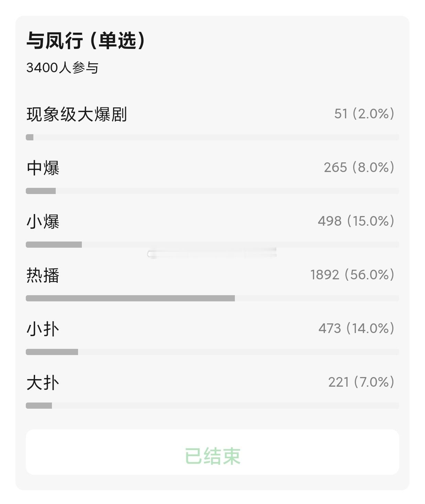
Task: Click the 473 (14.0%) vote result
Action: [356, 329]
